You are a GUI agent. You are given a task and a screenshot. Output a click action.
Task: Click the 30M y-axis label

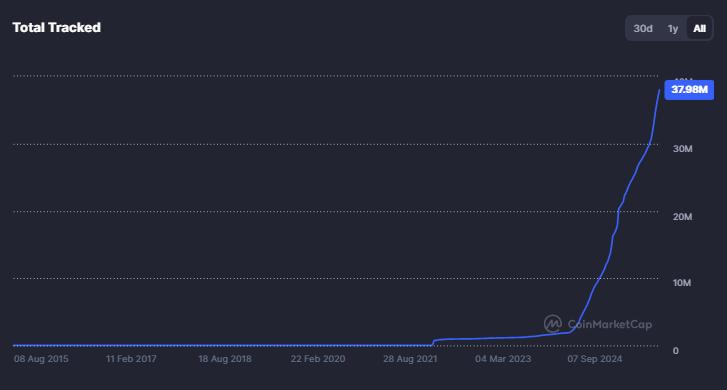[x=682, y=149]
